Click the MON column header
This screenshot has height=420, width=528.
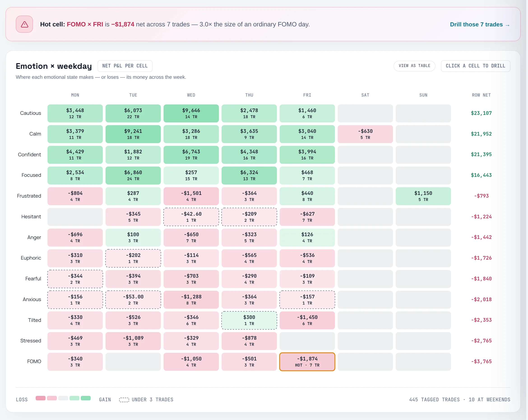pyautogui.click(x=75, y=95)
